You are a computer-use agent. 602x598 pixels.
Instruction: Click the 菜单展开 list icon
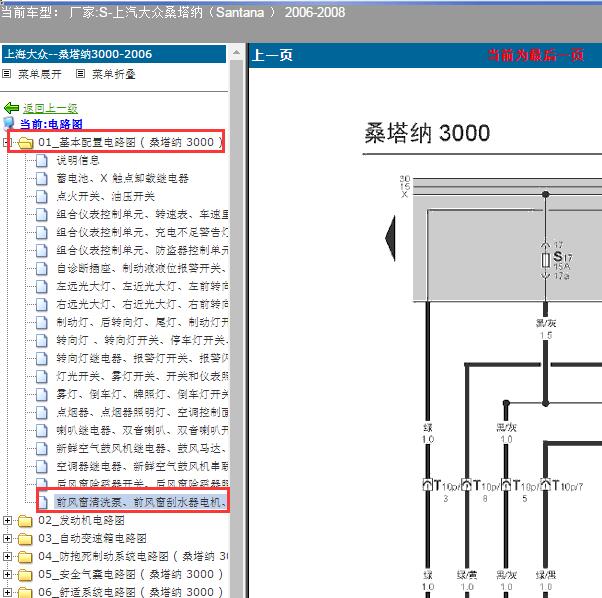point(7,74)
